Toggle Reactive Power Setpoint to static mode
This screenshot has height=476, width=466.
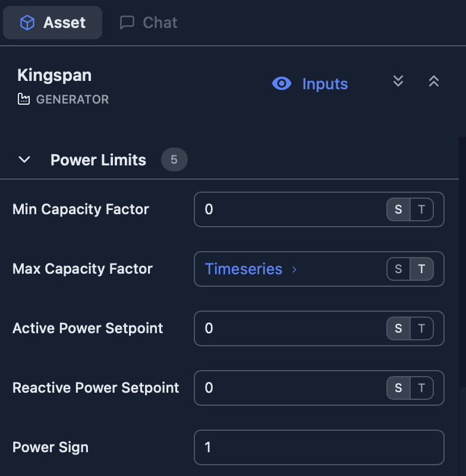click(x=398, y=388)
